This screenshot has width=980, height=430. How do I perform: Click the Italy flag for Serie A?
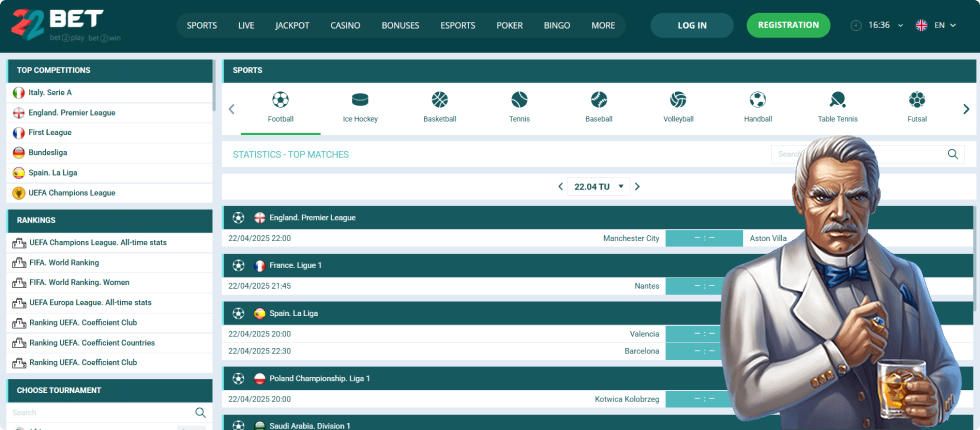[19, 92]
